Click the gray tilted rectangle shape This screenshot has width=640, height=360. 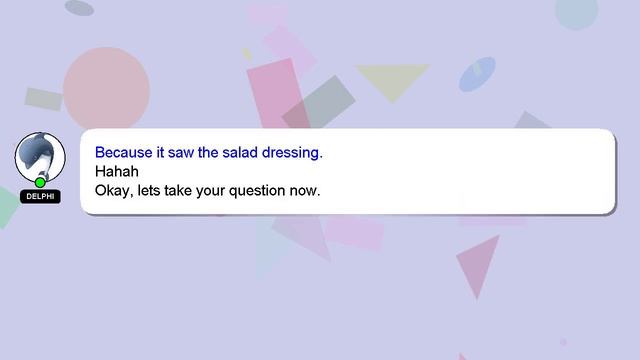click(x=319, y=103)
